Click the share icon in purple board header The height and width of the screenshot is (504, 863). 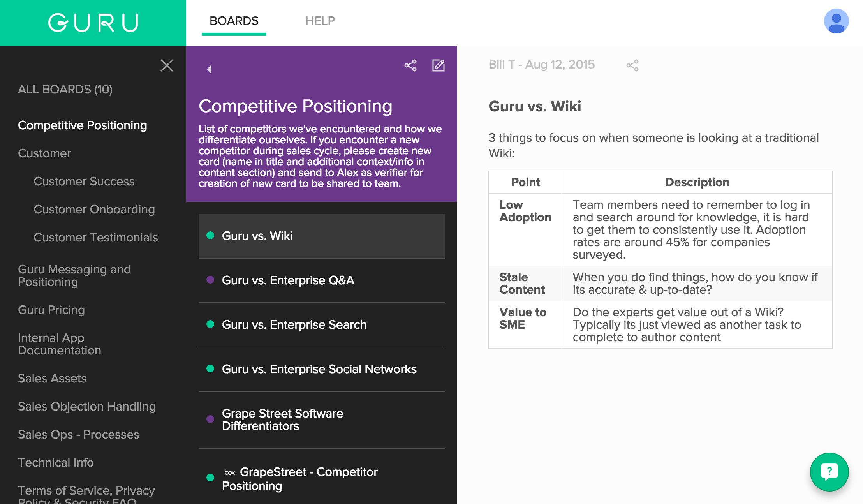[410, 65]
